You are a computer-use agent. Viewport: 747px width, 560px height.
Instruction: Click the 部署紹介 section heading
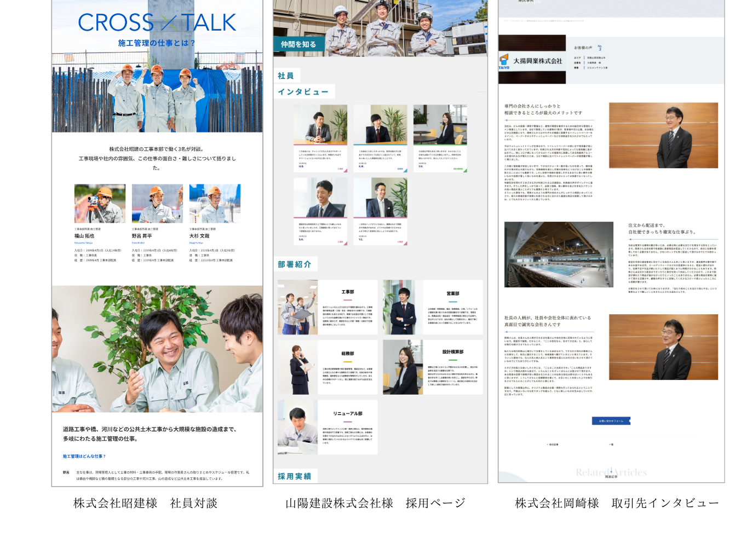tap(295, 264)
